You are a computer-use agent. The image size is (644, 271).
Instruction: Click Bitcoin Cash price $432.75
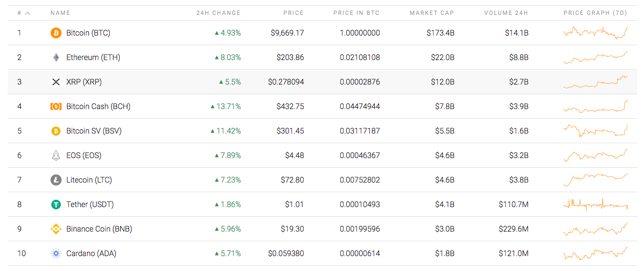290,106
